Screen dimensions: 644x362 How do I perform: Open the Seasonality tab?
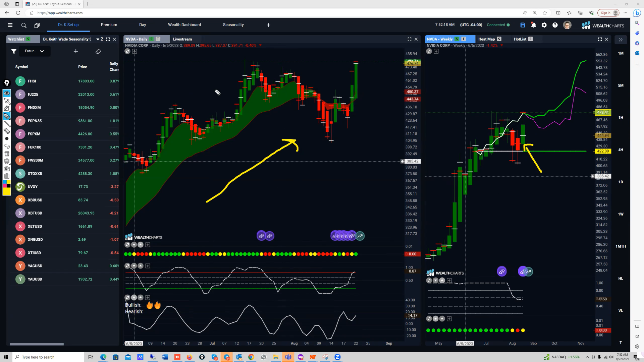tap(233, 25)
